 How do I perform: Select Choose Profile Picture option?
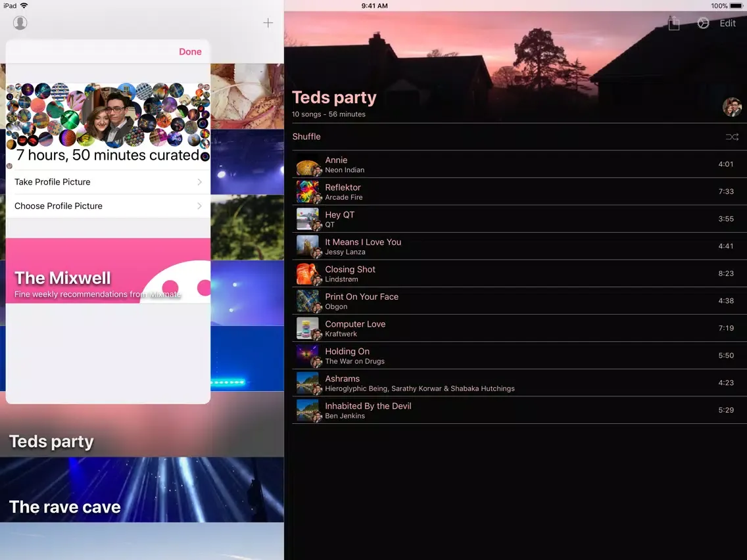(108, 206)
